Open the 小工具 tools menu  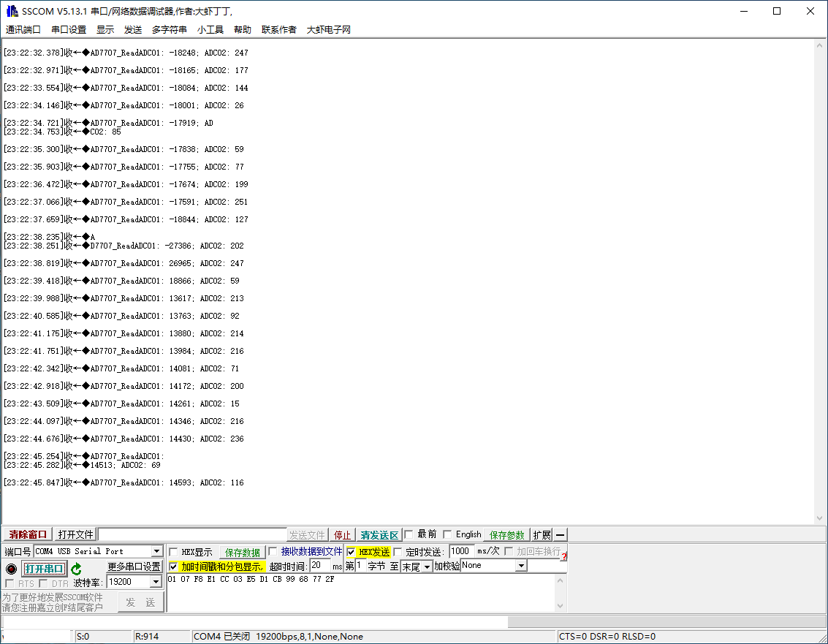click(x=210, y=30)
